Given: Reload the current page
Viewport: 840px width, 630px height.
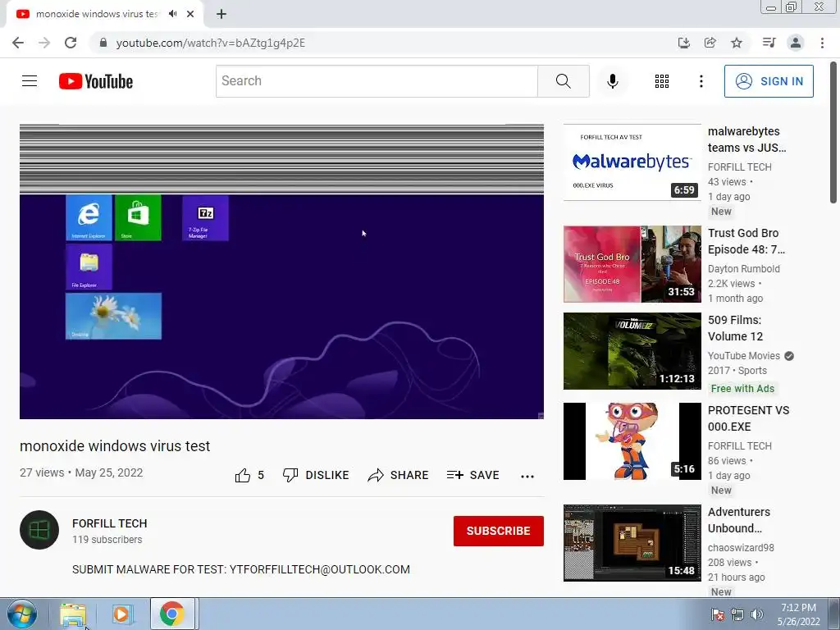Looking at the screenshot, I should pyautogui.click(x=71, y=43).
